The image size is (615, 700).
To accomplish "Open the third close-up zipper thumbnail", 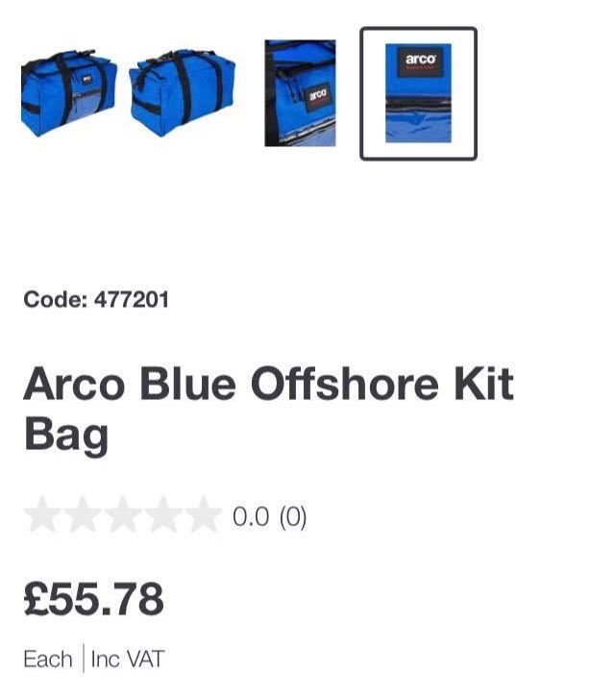I will click(300, 93).
